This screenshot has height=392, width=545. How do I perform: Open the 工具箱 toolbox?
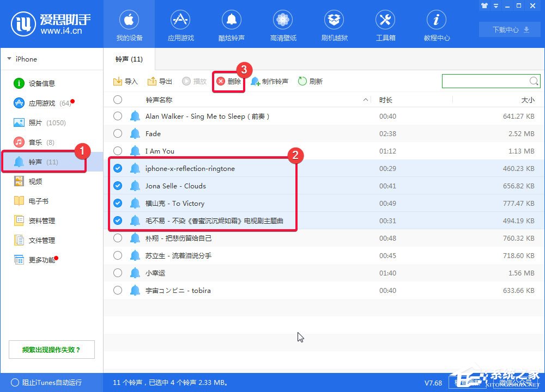[x=385, y=24]
